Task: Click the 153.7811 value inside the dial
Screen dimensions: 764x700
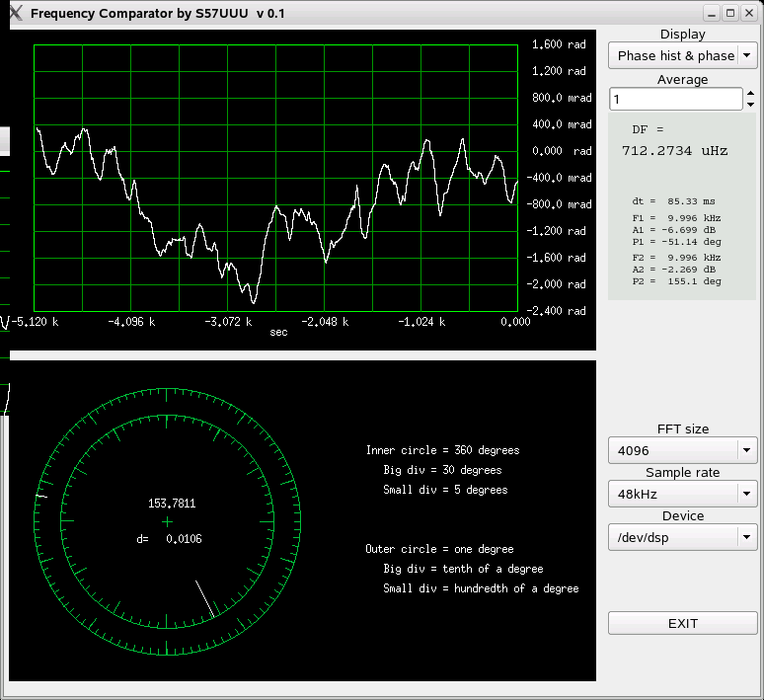Action: [172, 504]
